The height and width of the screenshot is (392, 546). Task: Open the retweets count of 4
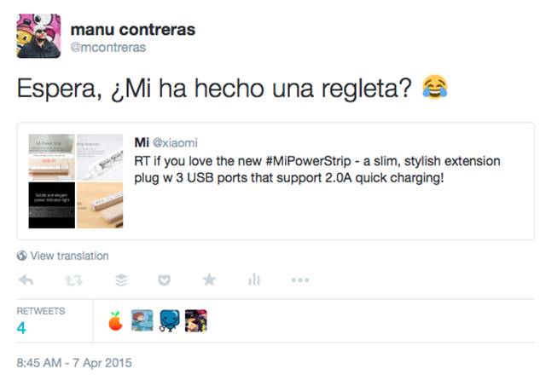[21, 327]
